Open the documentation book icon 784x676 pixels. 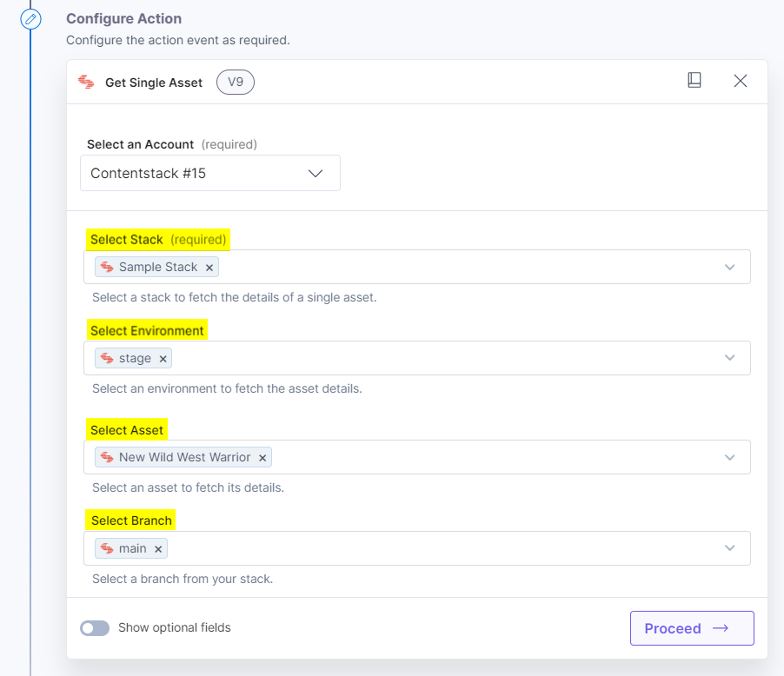tap(694, 80)
